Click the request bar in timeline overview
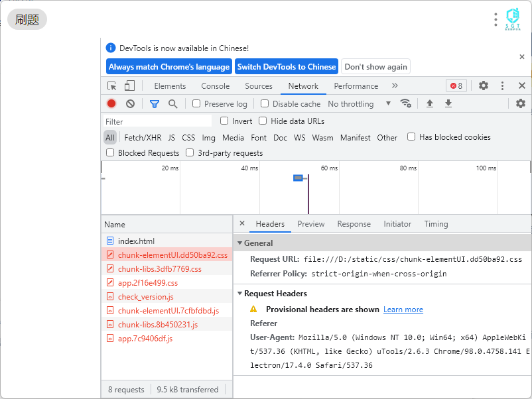The width and height of the screenshot is (532, 399). click(298, 178)
